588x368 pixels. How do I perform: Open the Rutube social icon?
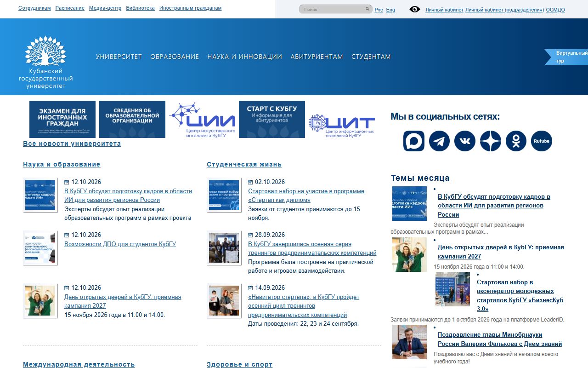point(542,141)
